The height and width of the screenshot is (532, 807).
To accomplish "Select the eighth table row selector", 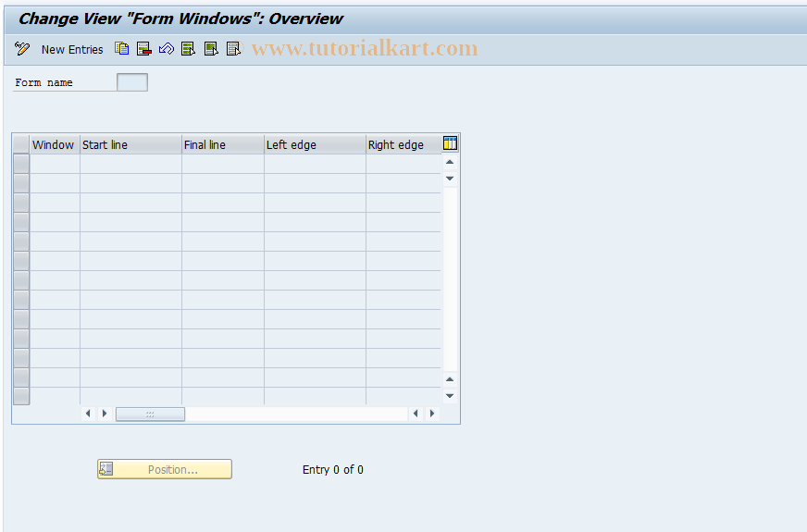I will point(21,300).
